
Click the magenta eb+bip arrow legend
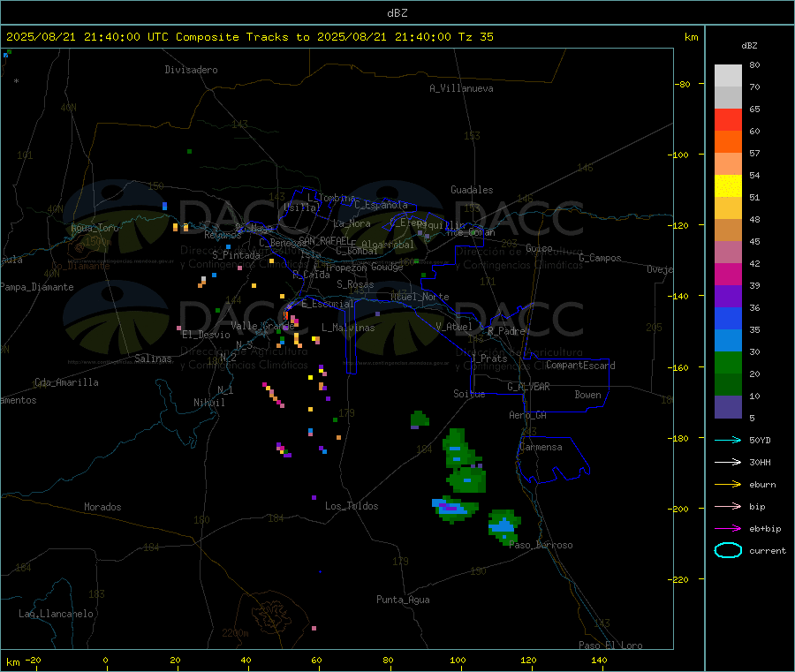(728, 528)
